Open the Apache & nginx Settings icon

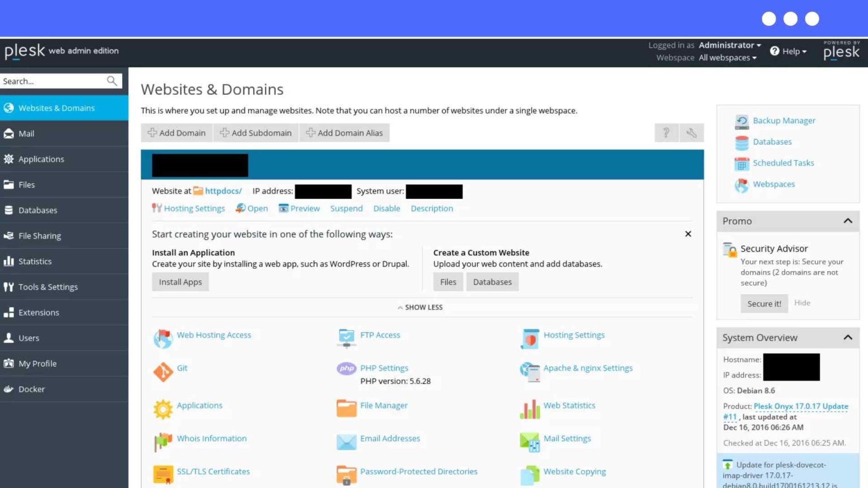click(x=530, y=372)
